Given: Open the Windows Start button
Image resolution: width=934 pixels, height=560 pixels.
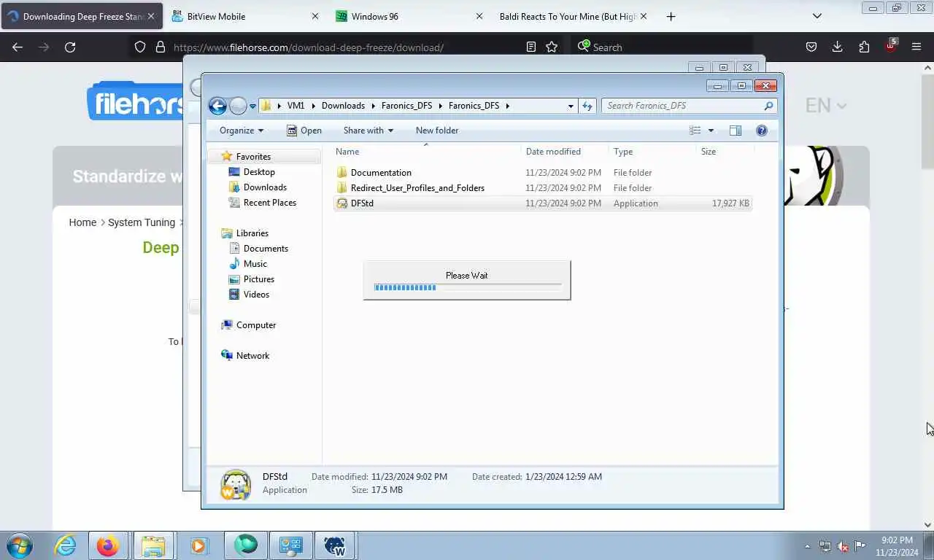Looking at the screenshot, I should point(20,545).
